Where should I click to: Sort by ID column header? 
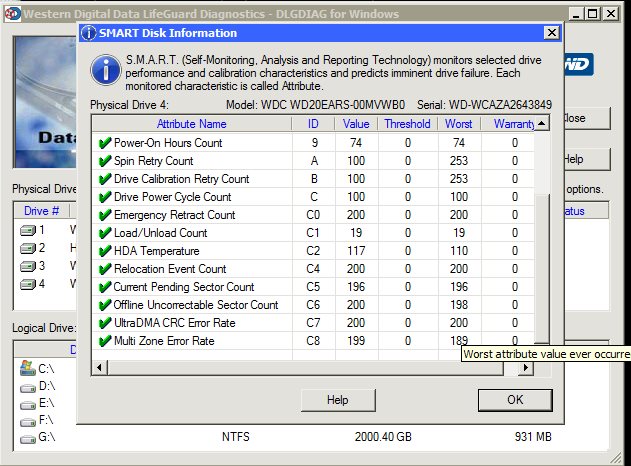[x=313, y=124]
